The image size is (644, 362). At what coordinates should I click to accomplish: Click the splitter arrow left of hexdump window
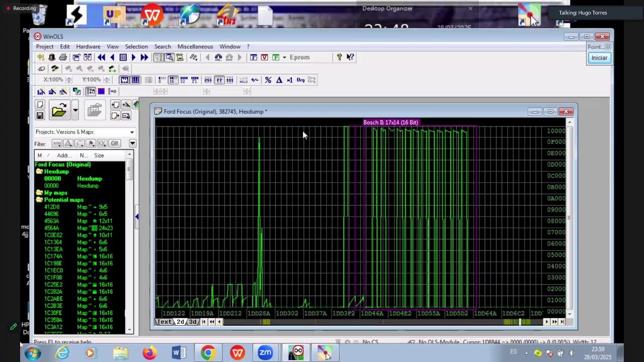click(137, 217)
